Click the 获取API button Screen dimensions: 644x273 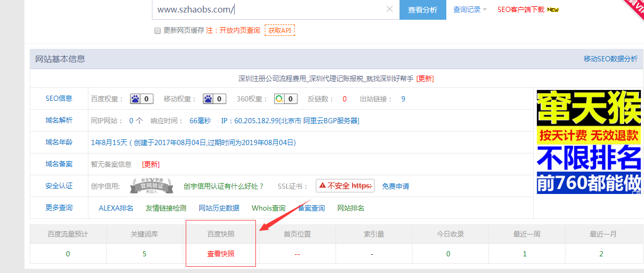tap(280, 30)
